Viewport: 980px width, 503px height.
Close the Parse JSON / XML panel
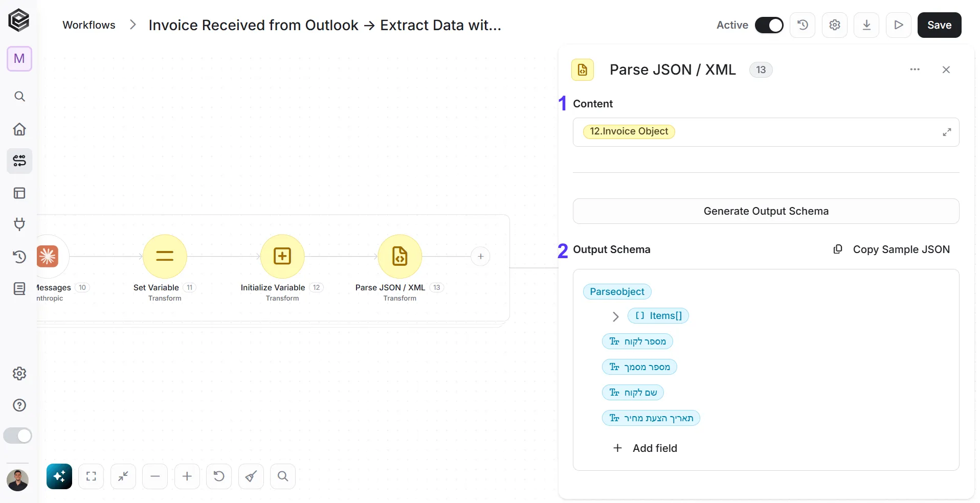coord(946,70)
